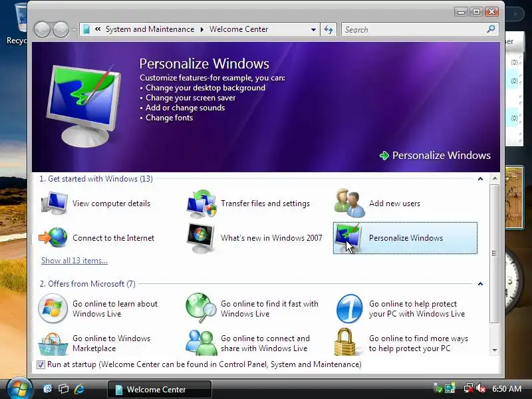This screenshot has width=532, height=399.
Task: Click the blue OneCare protect your PC icon
Action: 349,309
